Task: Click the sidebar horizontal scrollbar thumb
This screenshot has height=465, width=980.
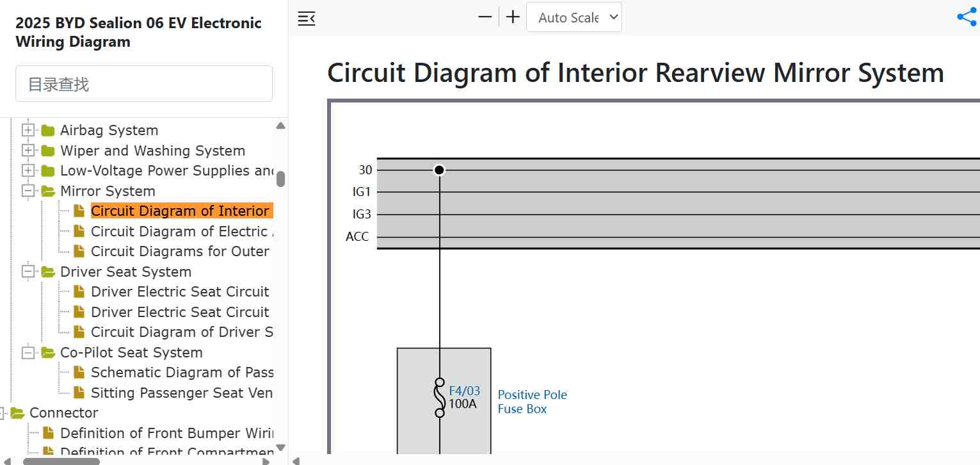Action: pyautogui.click(x=61, y=461)
